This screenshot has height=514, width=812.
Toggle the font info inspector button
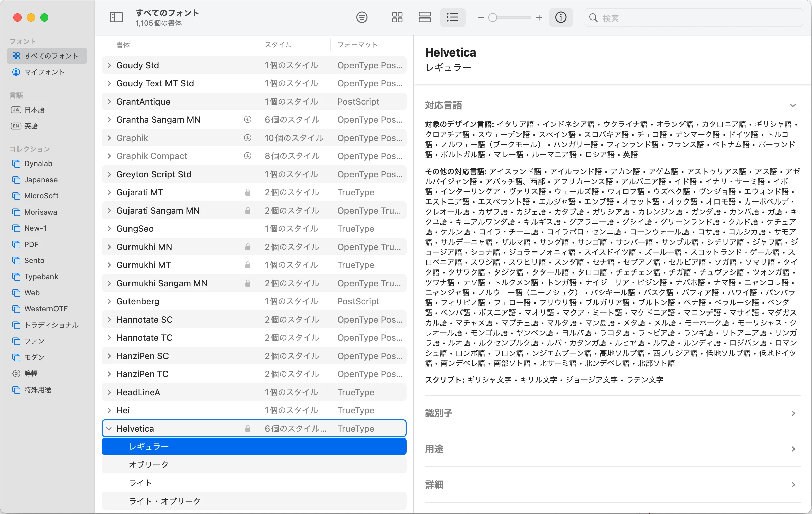[x=561, y=17]
